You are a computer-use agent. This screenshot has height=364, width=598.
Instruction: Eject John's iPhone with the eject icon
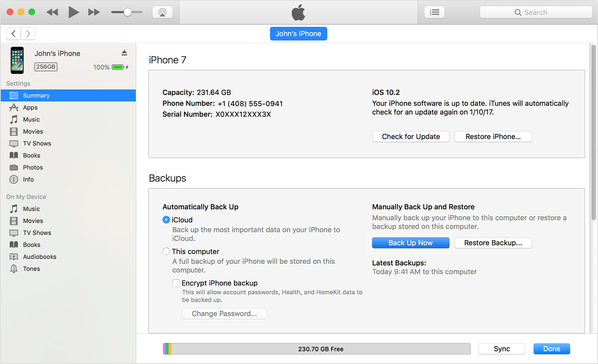click(124, 53)
